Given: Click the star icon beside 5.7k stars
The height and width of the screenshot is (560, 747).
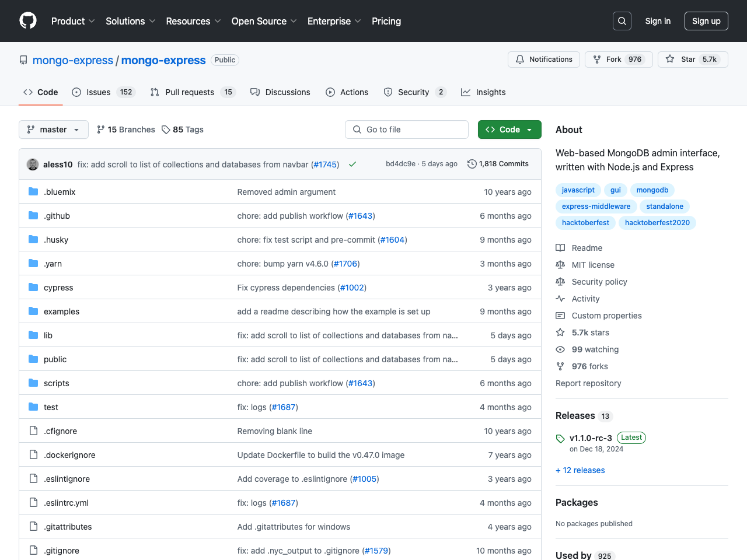Looking at the screenshot, I should [560, 332].
